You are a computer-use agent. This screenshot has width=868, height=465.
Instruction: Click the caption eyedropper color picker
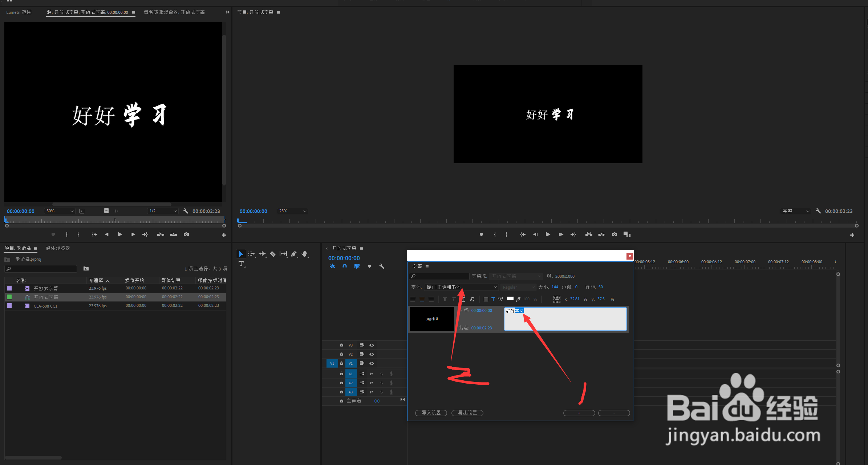(518, 299)
